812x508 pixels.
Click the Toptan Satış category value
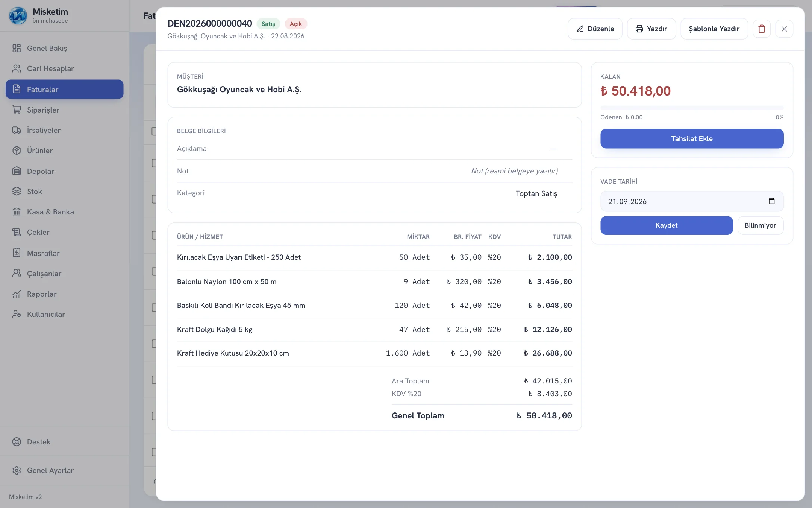(x=536, y=193)
